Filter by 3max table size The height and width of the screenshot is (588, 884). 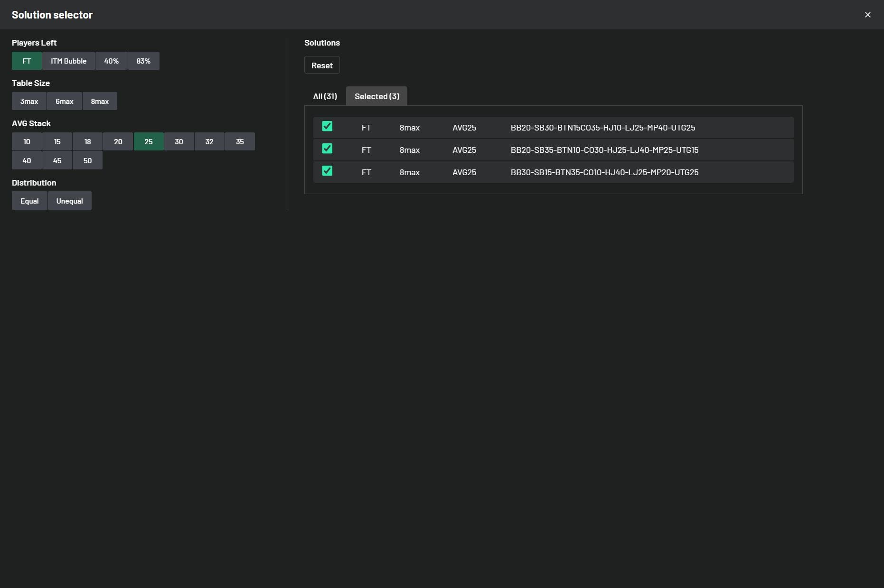click(29, 102)
